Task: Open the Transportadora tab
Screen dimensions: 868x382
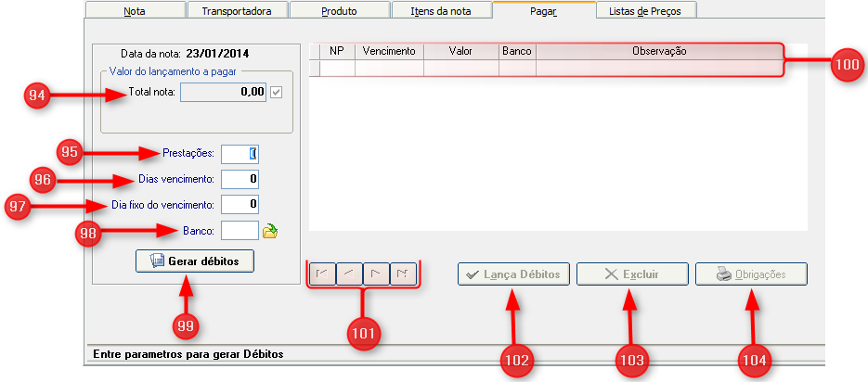Action: (x=237, y=10)
